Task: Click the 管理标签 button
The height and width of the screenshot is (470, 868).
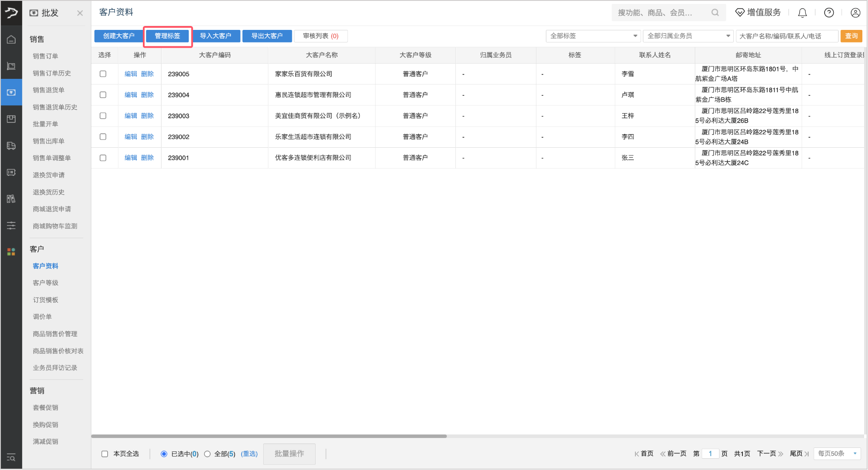Action: click(x=167, y=36)
